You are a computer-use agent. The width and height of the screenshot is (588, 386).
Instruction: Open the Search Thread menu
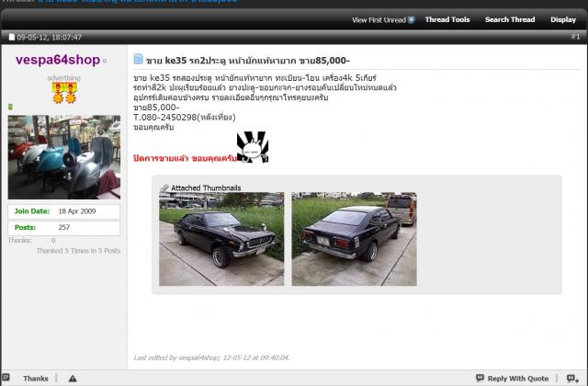pos(509,19)
